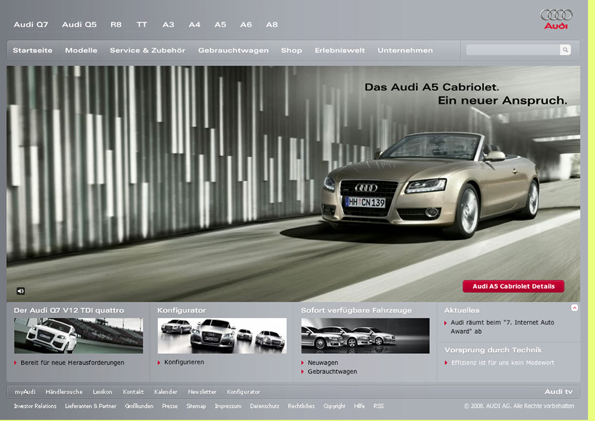Click the search magnifier icon

click(565, 50)
